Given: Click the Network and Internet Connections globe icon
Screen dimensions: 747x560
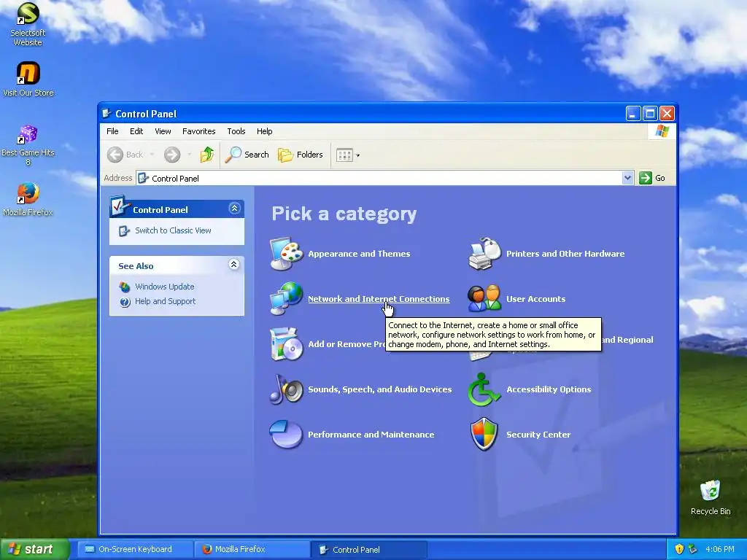Looking at the screenshot, I should [x=286, y=298].
